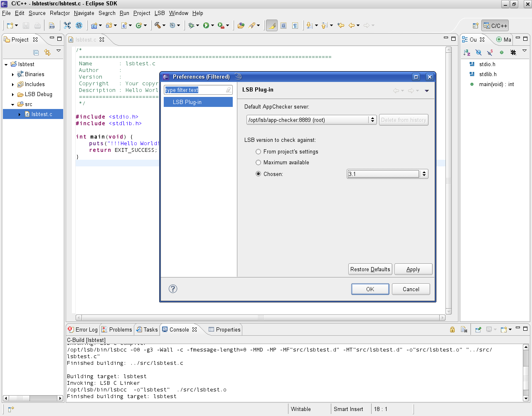Screen dimensions: 532x416
Task: Click Cancel button in Preferences
Action: pyautogui.click(x=411, y=289)
